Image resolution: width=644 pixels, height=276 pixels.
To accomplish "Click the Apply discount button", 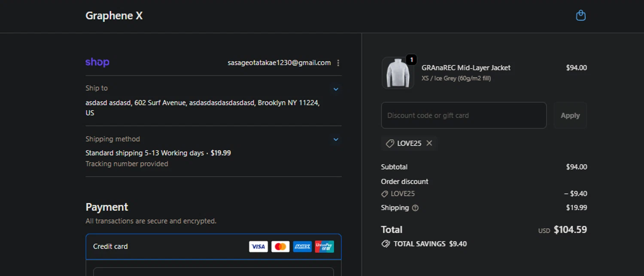I will (570, 115).
